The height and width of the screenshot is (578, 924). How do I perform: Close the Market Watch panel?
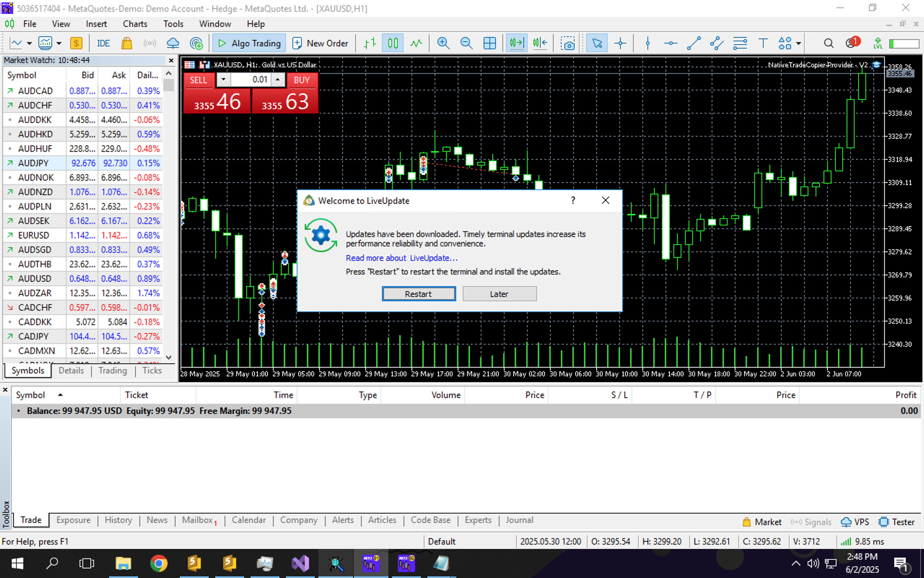tap(171, 60)
